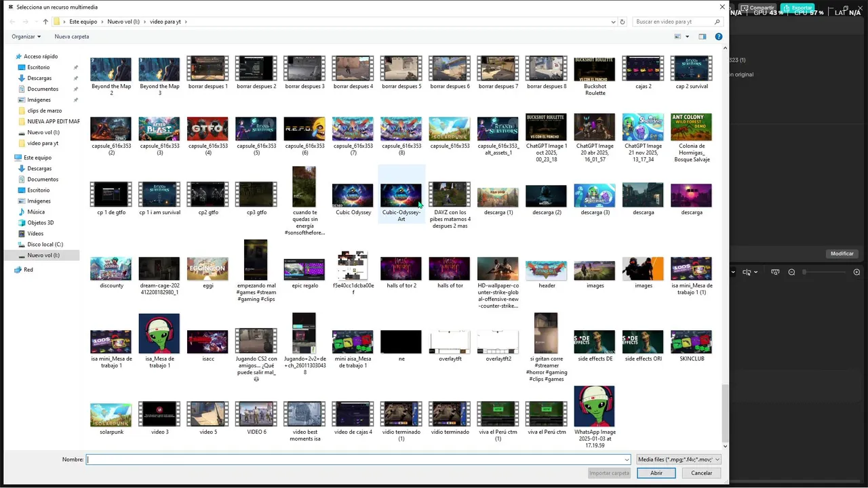The width and height of the screenshot is (868, 488).
Task: Select the DAYZ con los pibes video
Action: [450, 205]
